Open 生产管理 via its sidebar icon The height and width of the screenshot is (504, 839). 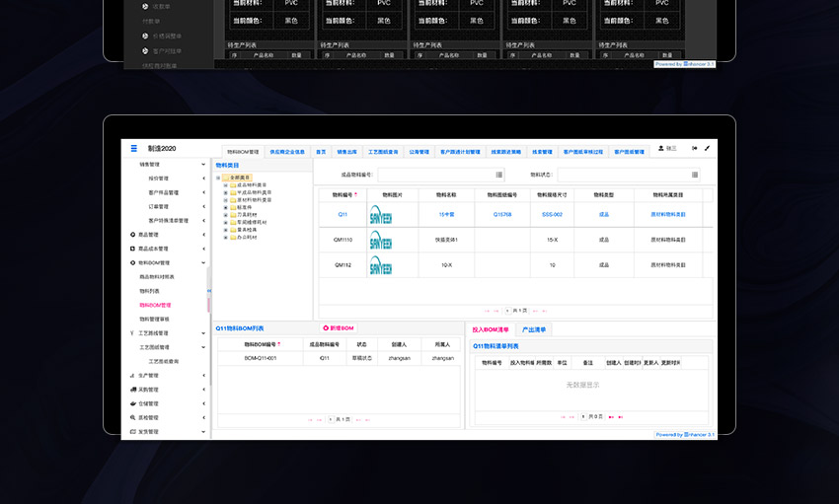132,376
